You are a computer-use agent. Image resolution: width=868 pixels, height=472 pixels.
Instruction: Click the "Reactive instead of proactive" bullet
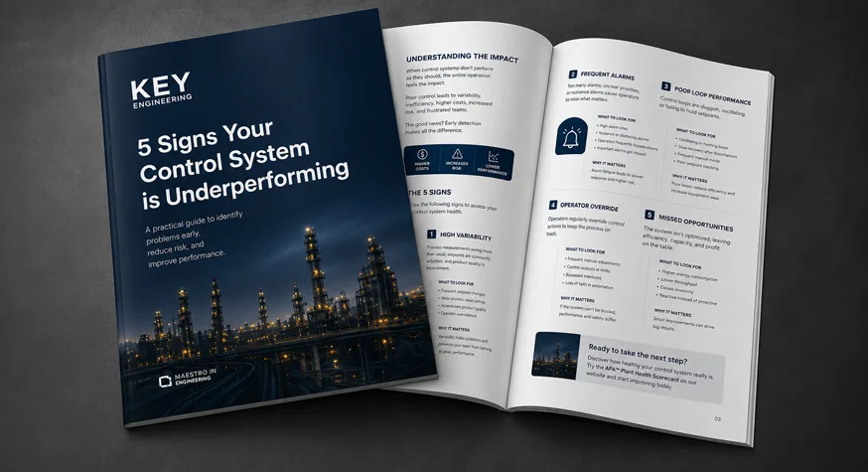coord(687,299)
